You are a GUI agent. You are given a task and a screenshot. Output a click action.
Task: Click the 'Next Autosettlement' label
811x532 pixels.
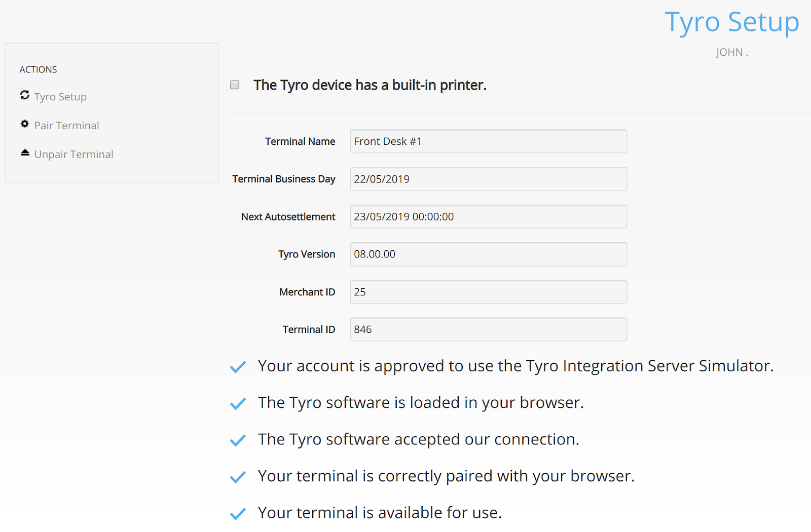point(288,216)
